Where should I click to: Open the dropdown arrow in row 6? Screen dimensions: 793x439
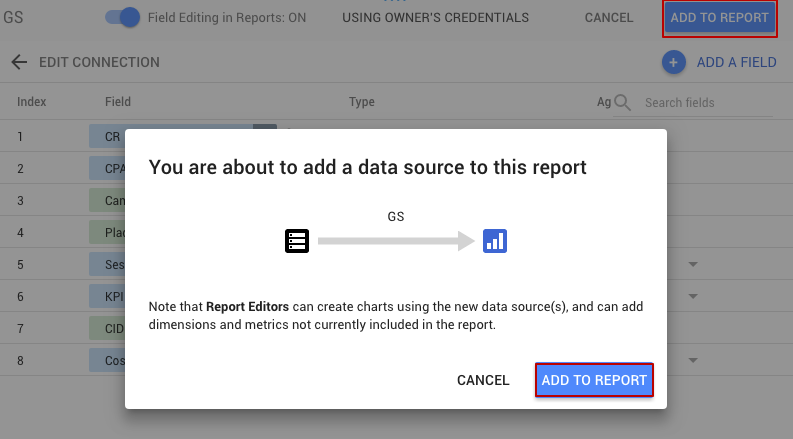click(692, 297)
